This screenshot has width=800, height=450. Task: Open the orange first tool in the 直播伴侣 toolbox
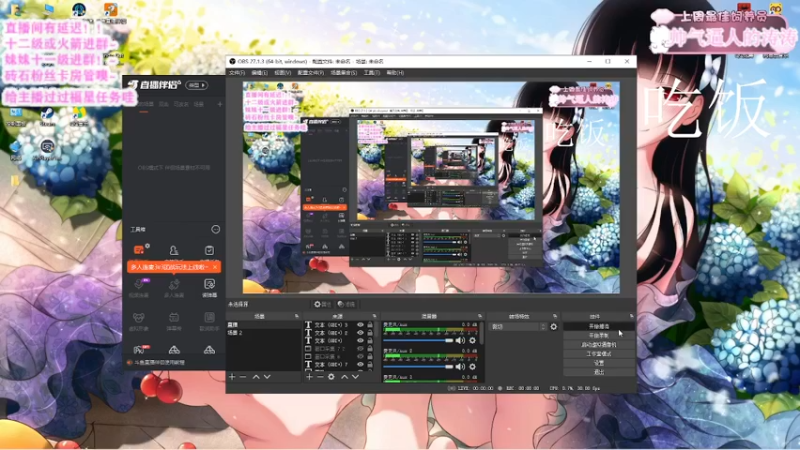pyautogui.click(x=139, y=249)
